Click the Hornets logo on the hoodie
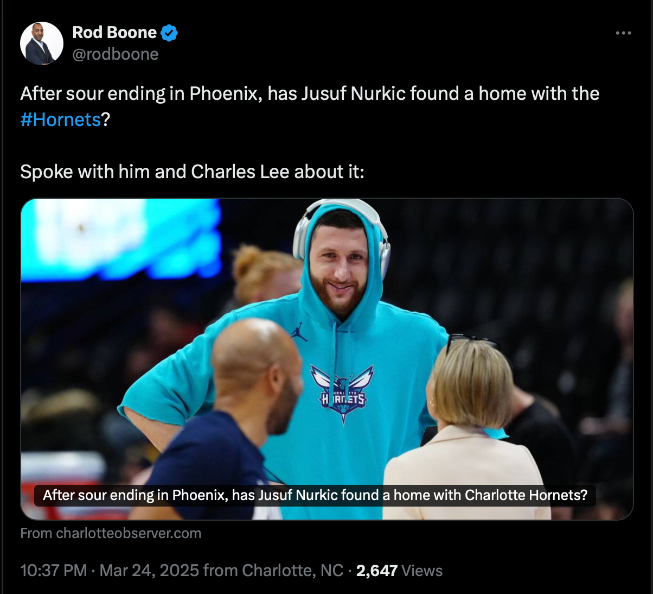653x594 pixels. [342, 394]
